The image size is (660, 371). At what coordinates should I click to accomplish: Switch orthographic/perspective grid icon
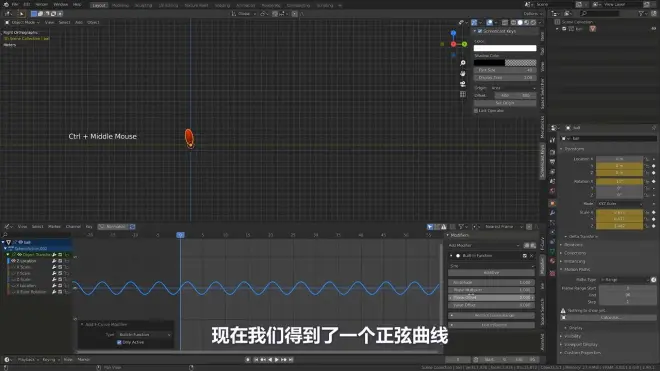[x=463, y=94]
